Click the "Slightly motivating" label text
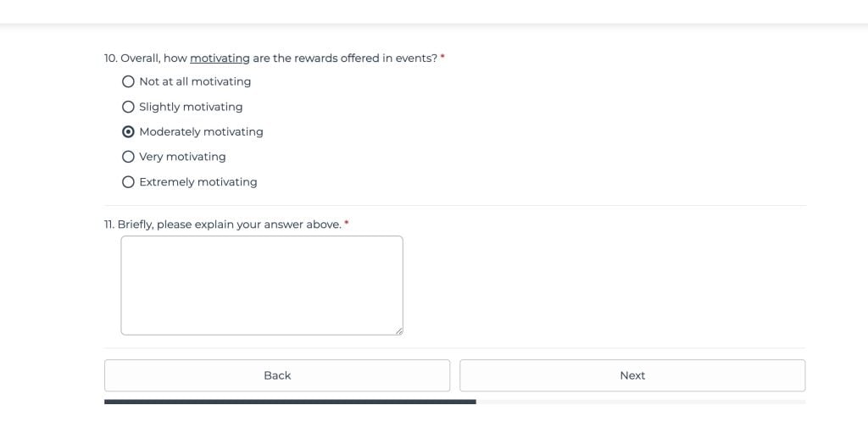Image resolution: width=868 pixels, height=433 pixels. 191,107
